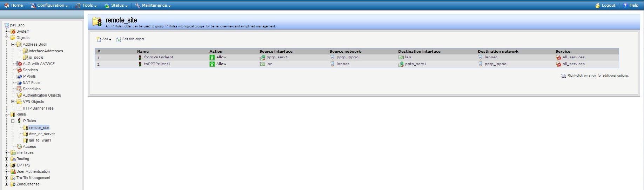Click the User Authentication folder icon

[13, 171]
